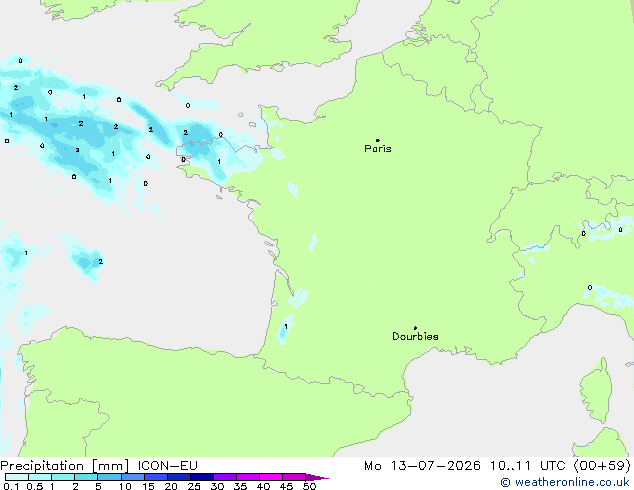Click the "10..11 UTC" time text
The height and width of the screenshot is (490, 634).
pos(529,466)
